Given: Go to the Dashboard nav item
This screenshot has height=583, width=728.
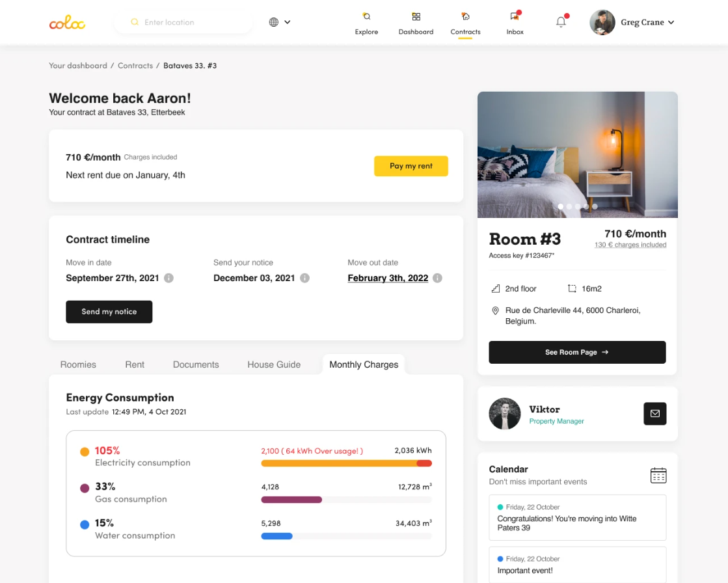Looking at the screenshot, I should (416, 23).
